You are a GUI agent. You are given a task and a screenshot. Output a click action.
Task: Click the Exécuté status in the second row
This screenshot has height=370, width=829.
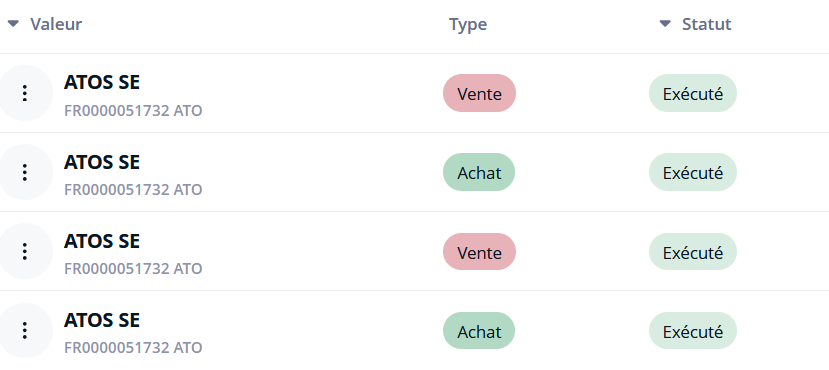(693, 172)
